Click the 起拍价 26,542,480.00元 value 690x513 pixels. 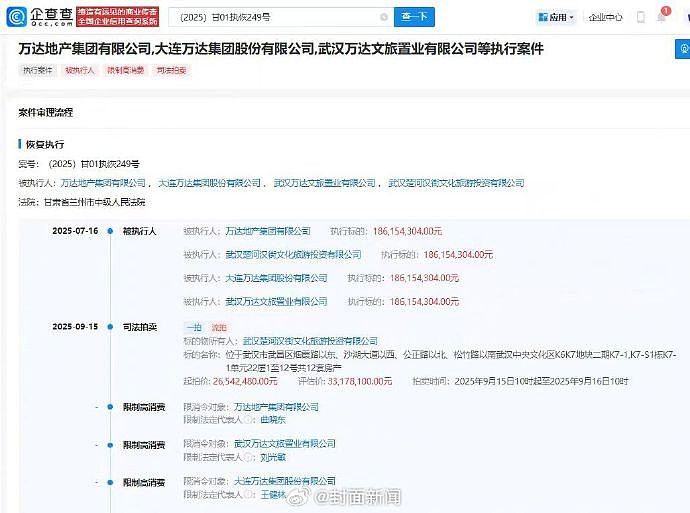(x=245, y=381)
